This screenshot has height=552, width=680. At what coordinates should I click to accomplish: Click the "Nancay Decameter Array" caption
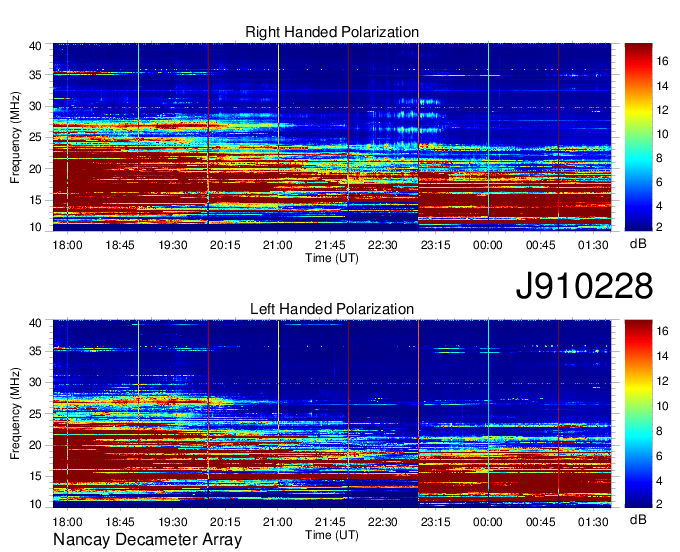tap(147, 540)
